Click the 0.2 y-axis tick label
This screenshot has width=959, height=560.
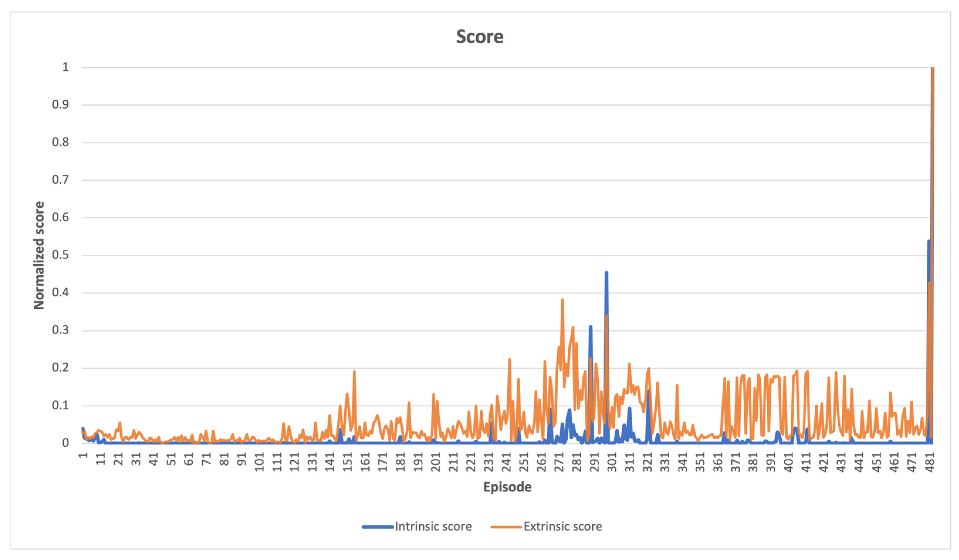[x=60, y=367]
